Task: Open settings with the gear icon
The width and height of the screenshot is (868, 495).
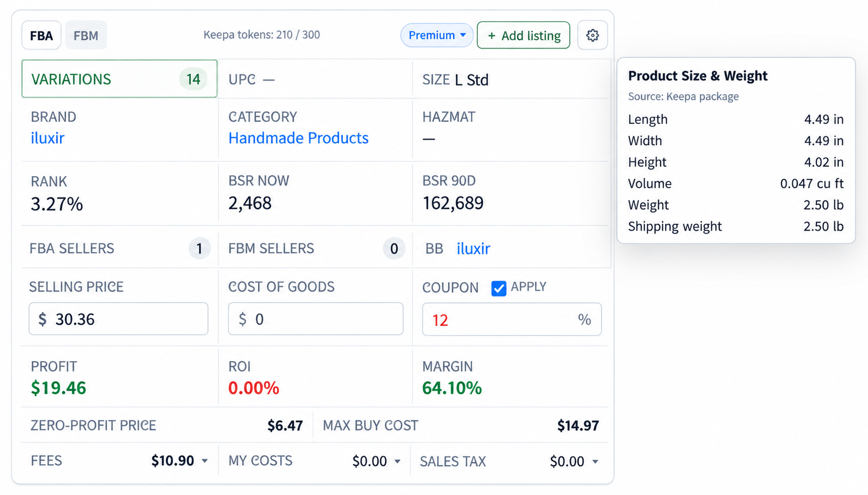Action: tap(592, 35)
